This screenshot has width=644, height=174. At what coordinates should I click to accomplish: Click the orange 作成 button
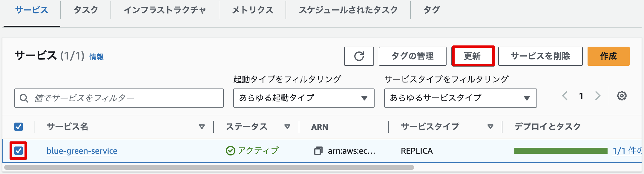(x=608, y=56)
